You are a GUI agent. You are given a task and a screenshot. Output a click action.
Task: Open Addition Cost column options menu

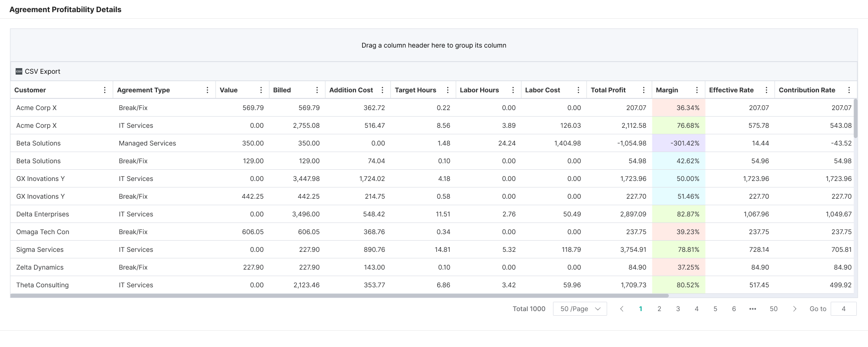pos(382,90)
